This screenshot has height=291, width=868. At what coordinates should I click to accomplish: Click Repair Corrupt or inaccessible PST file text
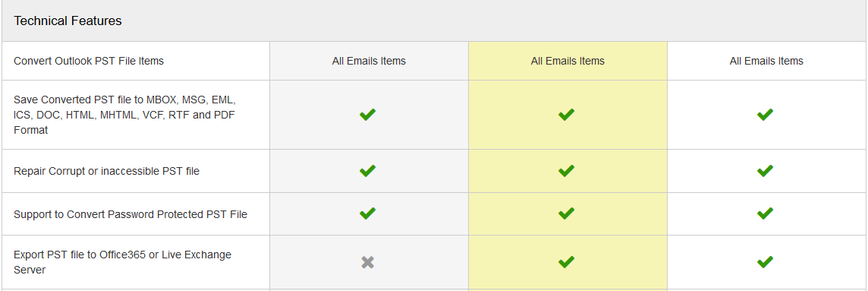(106, 171)
